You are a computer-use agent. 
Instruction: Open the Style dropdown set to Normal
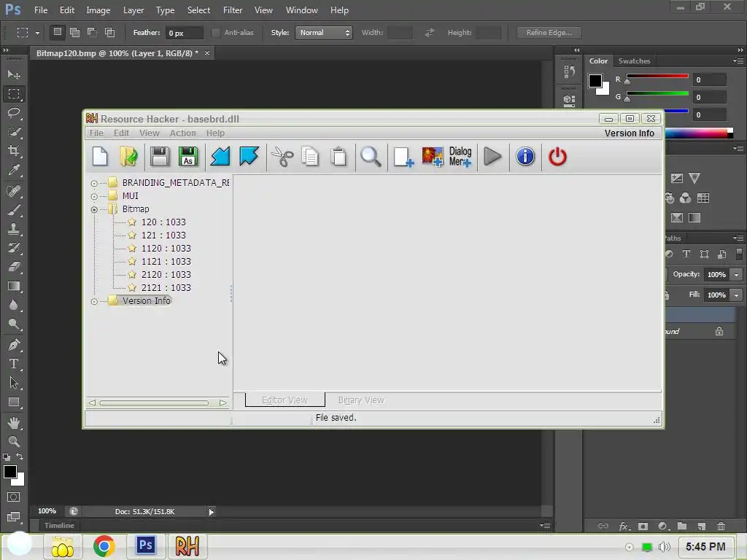323,32
